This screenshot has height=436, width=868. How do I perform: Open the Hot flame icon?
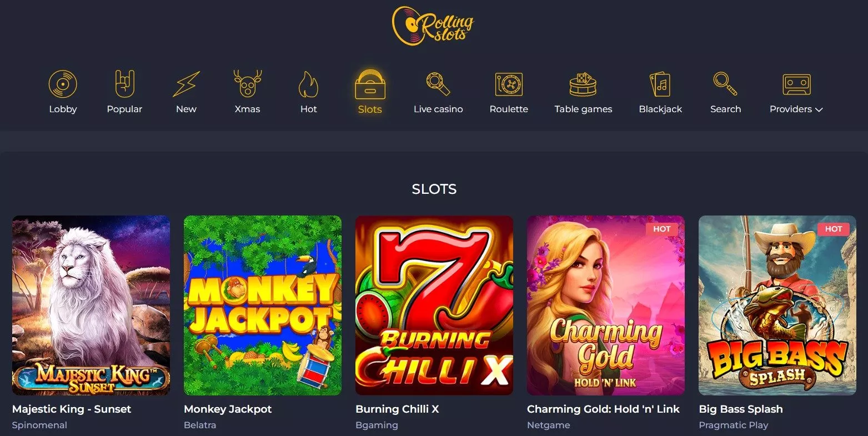click(x=308, y=84)
